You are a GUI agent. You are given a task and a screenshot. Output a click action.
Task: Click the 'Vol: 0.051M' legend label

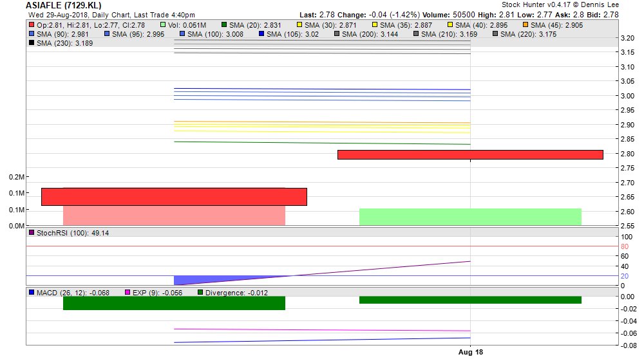point(187,25)
